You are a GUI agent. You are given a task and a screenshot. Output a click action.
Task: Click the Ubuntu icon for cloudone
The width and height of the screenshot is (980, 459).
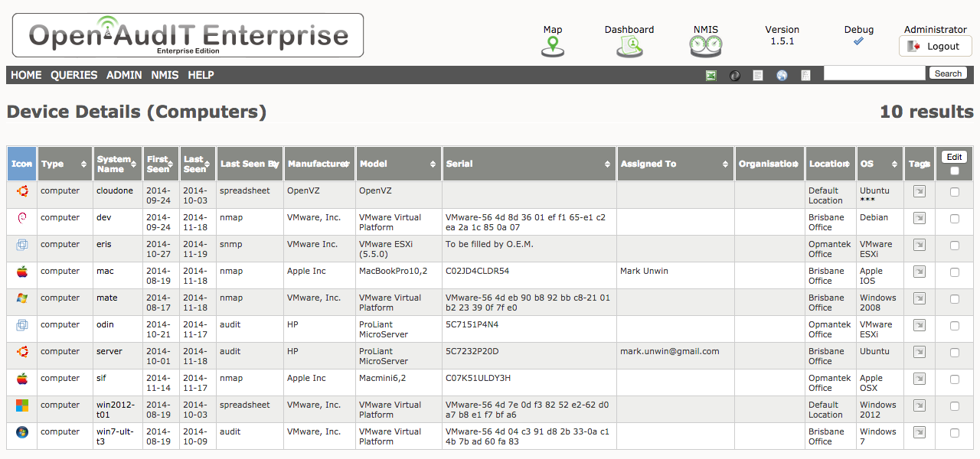tap(22, 191)
